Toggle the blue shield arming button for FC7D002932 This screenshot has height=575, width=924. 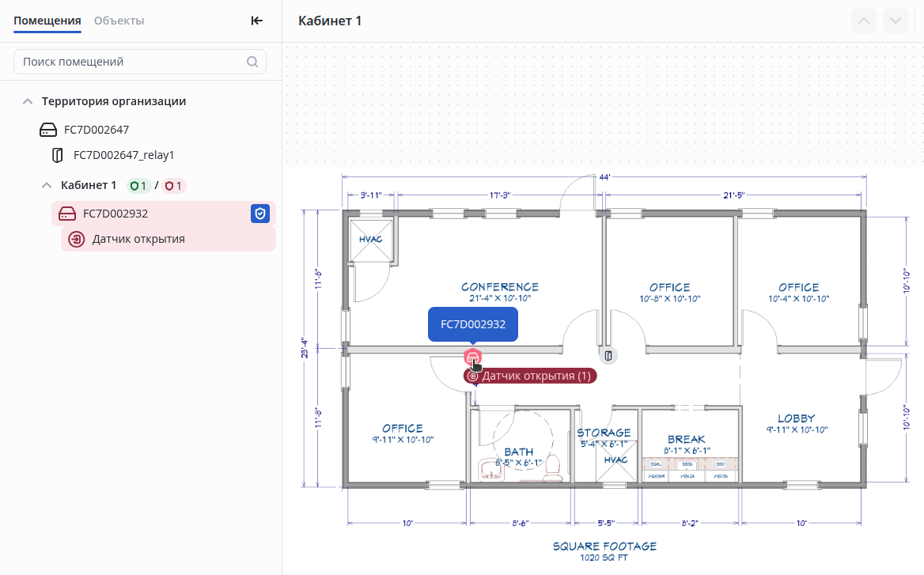click(260, 214)
